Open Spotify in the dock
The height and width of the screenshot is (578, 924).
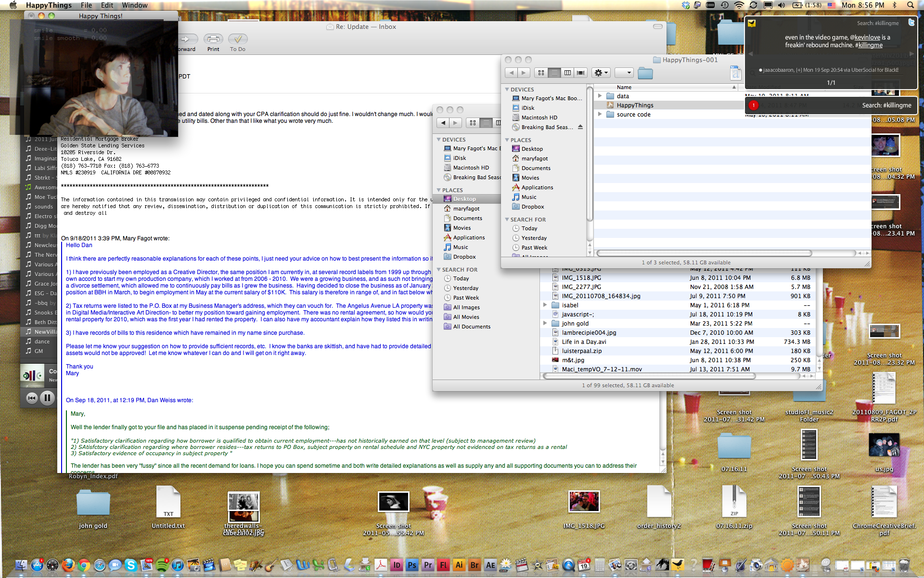162,565
